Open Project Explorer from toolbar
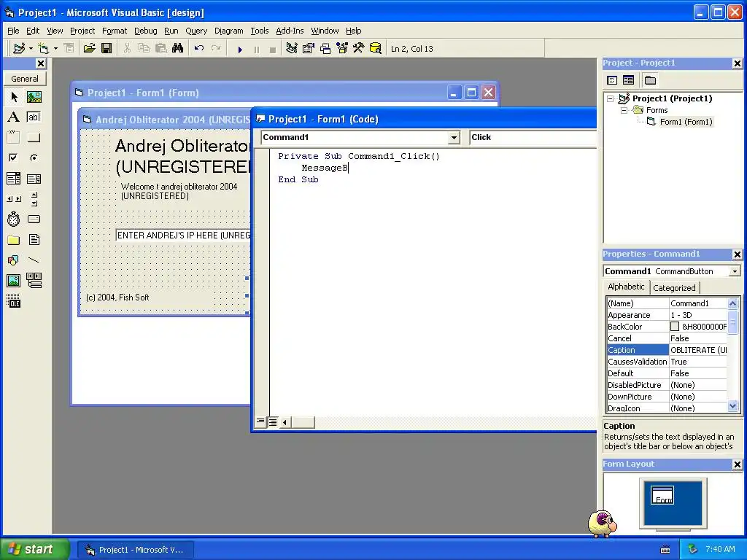This screenshot has height=560, width=747. click(292, 48)
